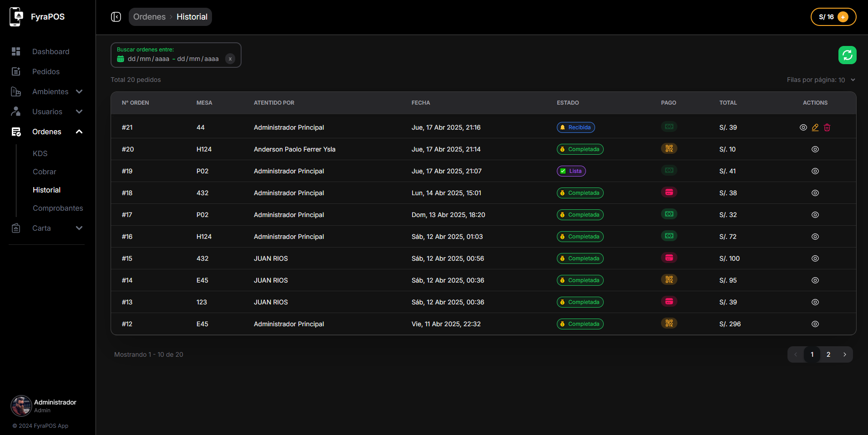868x435 pixels.
Task: Sort by the FECHA column header
Action: pos(421,103)
